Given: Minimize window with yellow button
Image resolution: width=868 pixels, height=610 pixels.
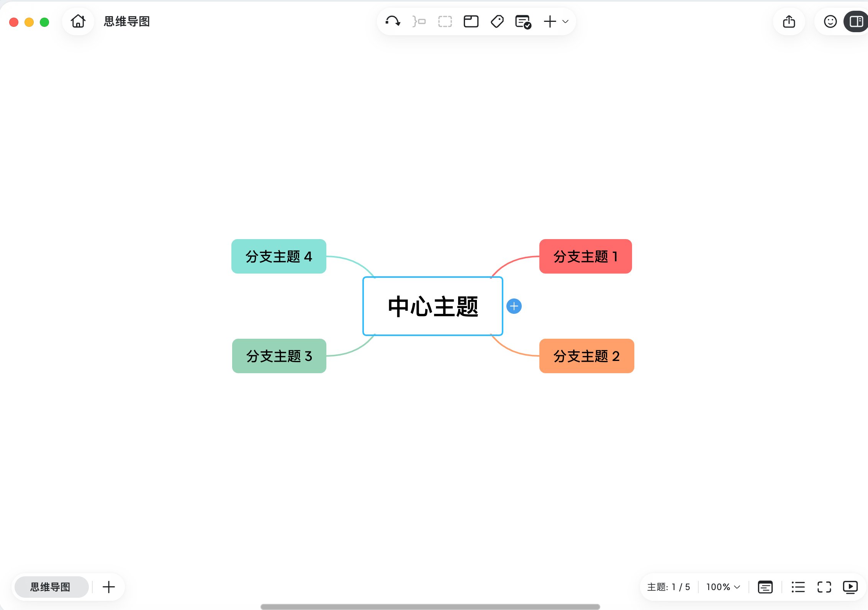Looking at the screenshot, I should click(x=29, y=22).
